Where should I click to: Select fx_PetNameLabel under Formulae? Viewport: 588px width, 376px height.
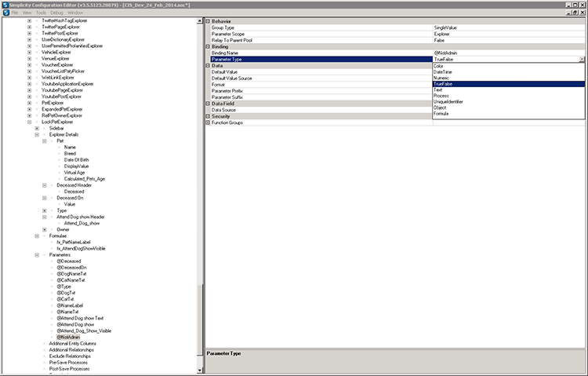click(74, 242)
